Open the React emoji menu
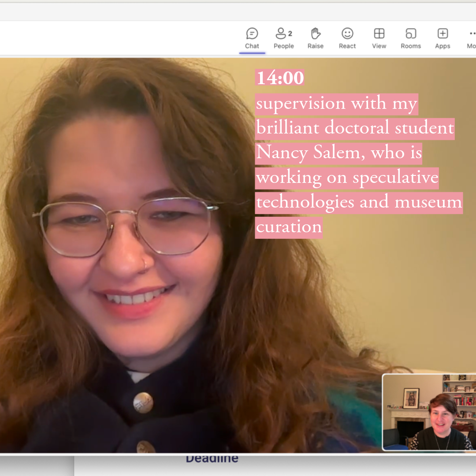 tap(347, 38)
